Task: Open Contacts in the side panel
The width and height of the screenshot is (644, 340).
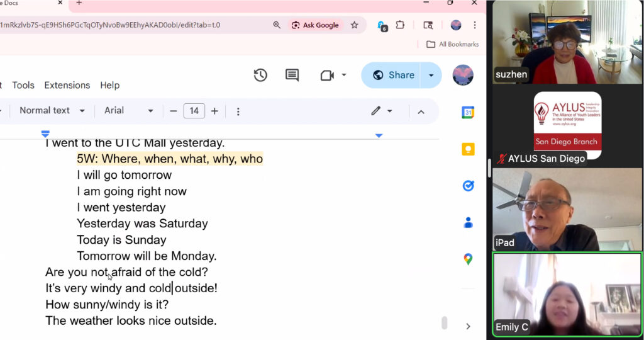Action: click(x=468, y=222)
